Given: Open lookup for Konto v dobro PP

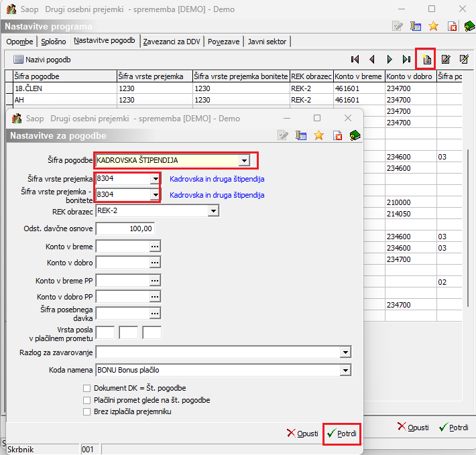Looking at the screenshot, I should tap(155, 297).
